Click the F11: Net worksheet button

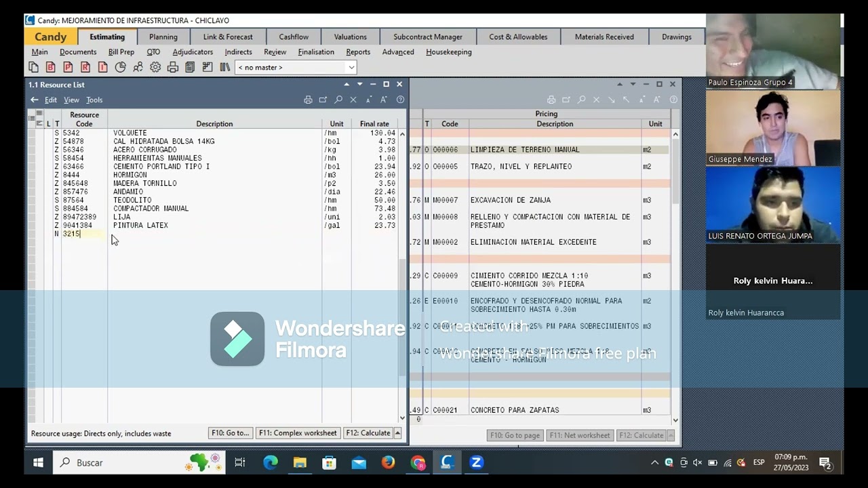click(580, 435)
